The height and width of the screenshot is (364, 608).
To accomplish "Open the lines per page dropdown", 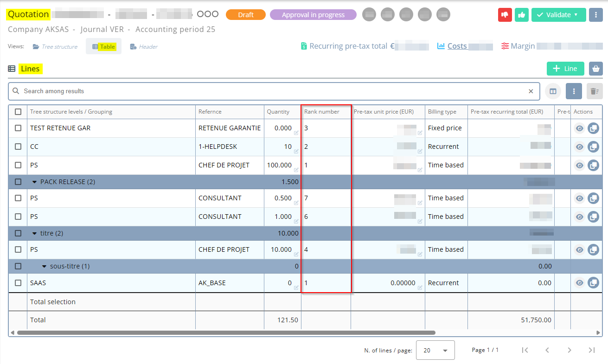I will click(x=435, y=351).
